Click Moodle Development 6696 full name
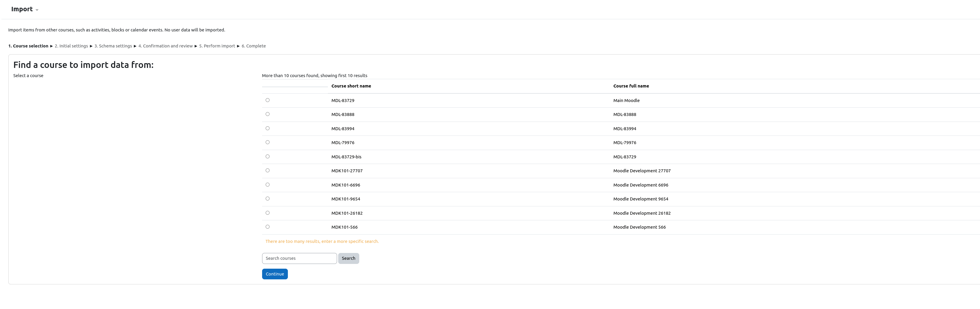980x309 pixels. coord(641,185)
